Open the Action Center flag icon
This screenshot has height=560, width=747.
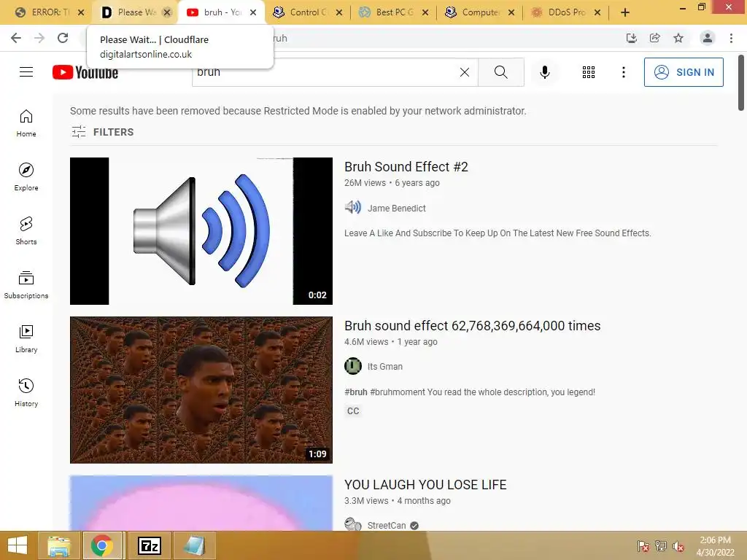pyautogui.click(x=643, y=546)
